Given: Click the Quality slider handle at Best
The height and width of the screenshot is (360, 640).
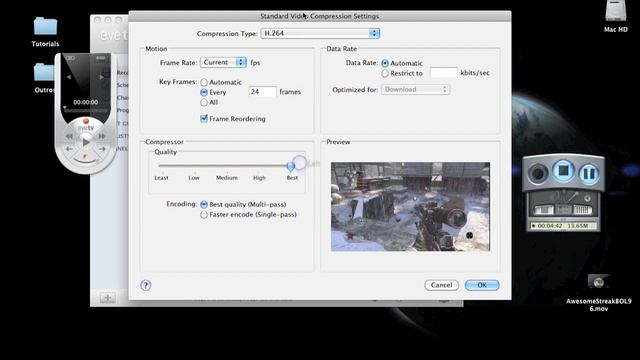Looking at the screenshot, I should [291, 166].
